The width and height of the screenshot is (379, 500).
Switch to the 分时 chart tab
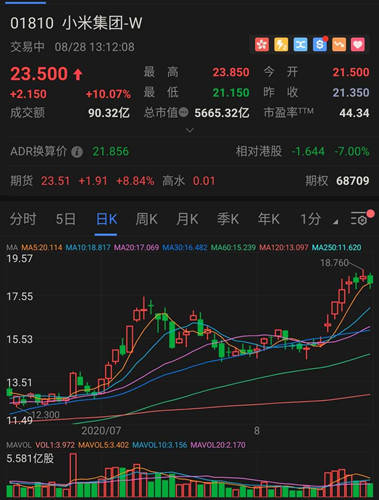click(x=23, y=219)
